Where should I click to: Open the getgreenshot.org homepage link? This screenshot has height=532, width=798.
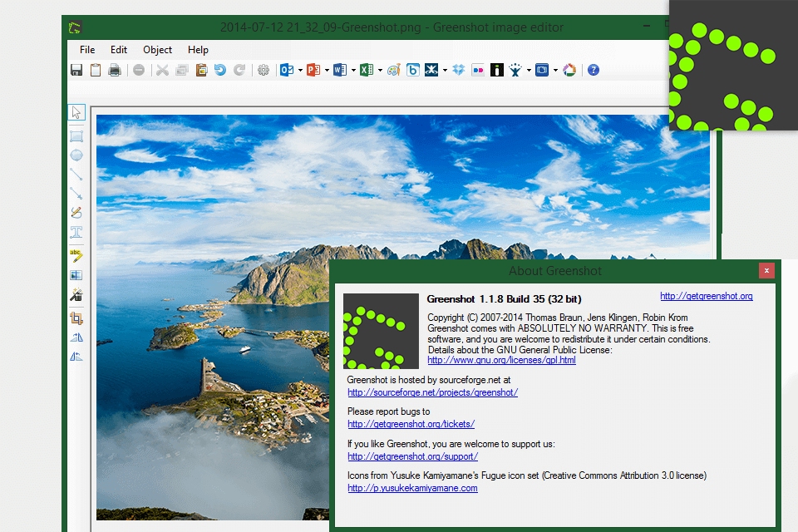(706, 296)
